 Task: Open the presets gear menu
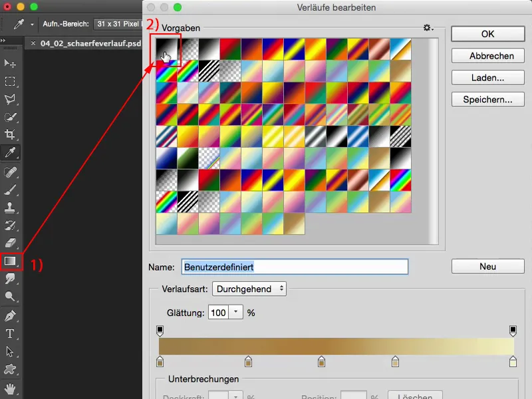pyautogui.click(x=428, y=28)
